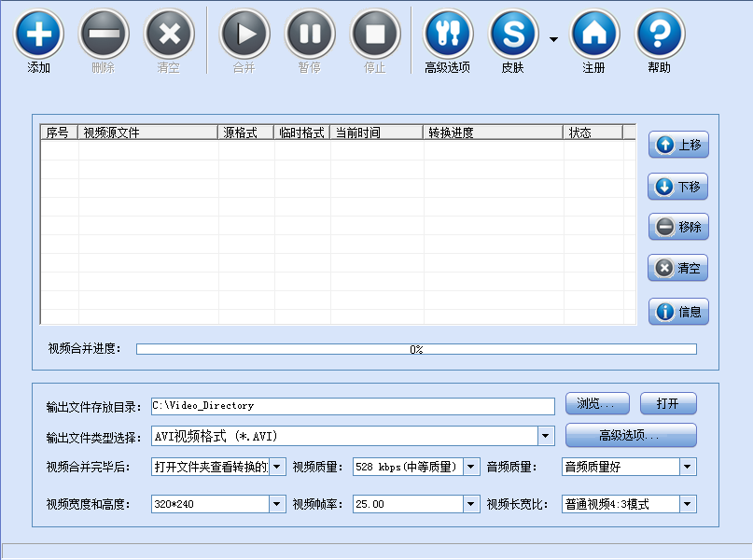
Task: Click the 皮肤 (Skin) S icon
Action: tap(513, 34)
